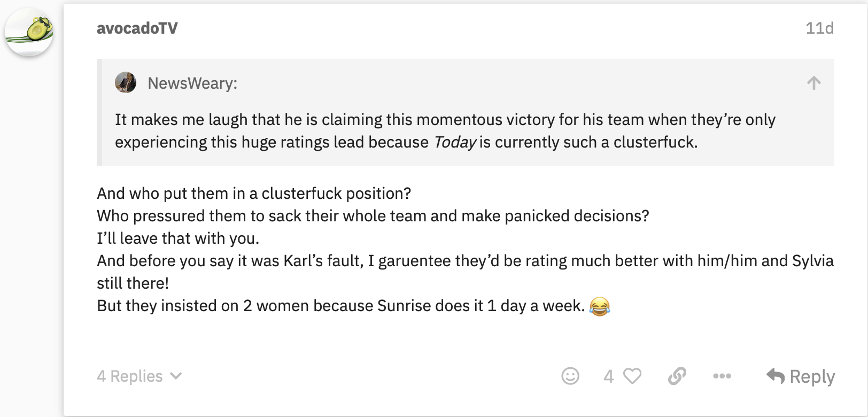
Task: Open avocadoTV's avocado profile picture
Action: pyautogui.click(x=29, y=32)
